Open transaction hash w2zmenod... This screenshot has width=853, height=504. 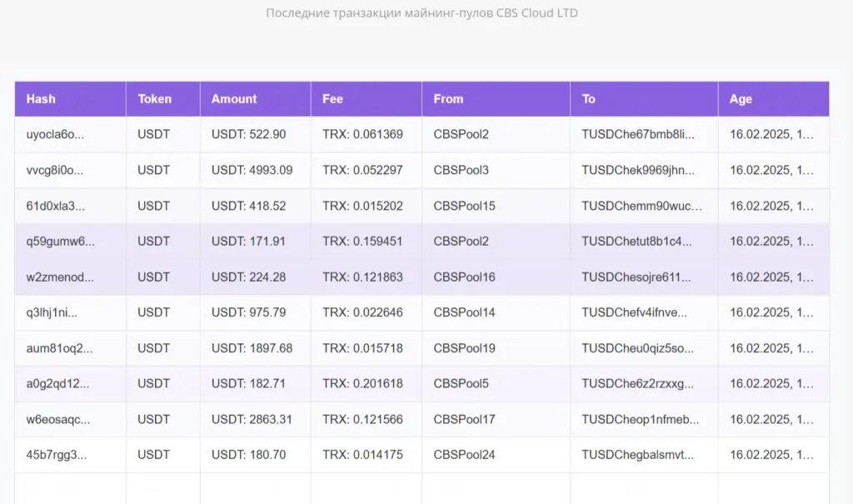(x=60, y=277)
